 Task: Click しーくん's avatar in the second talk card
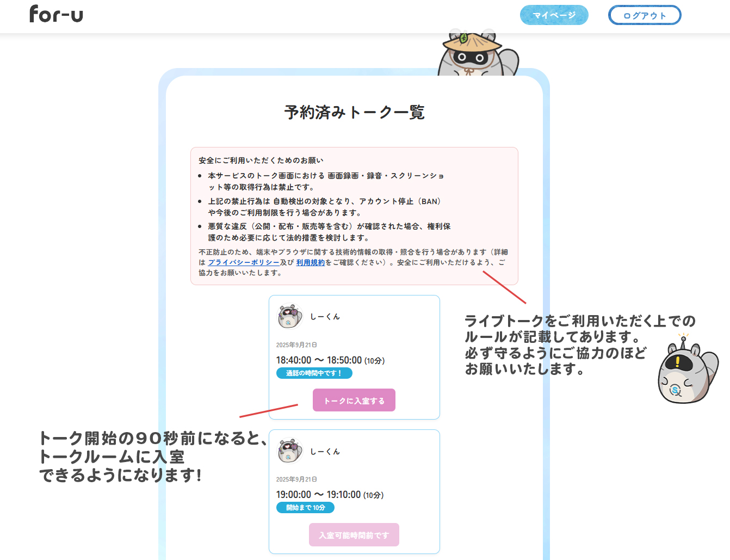(x=289, y=451)
